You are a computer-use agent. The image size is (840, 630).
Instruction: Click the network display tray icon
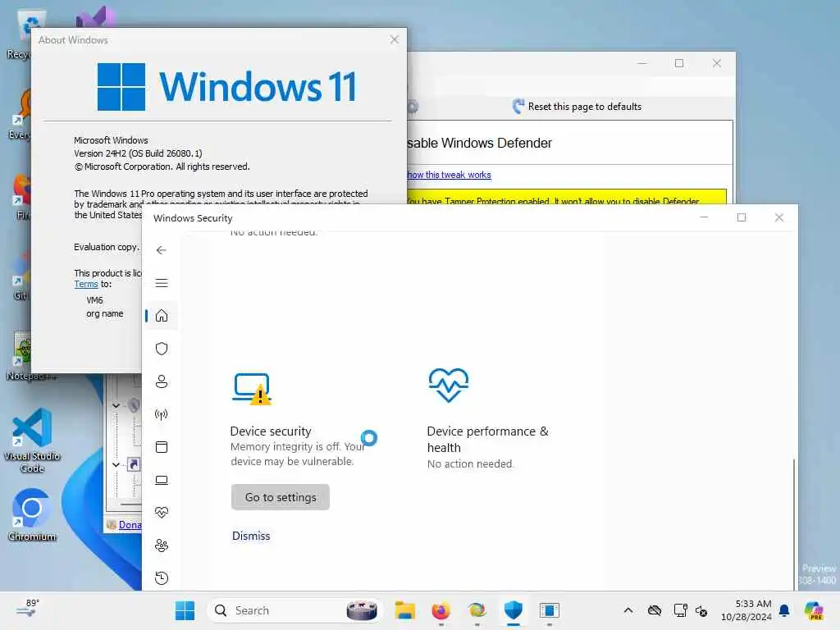point(680,610)
